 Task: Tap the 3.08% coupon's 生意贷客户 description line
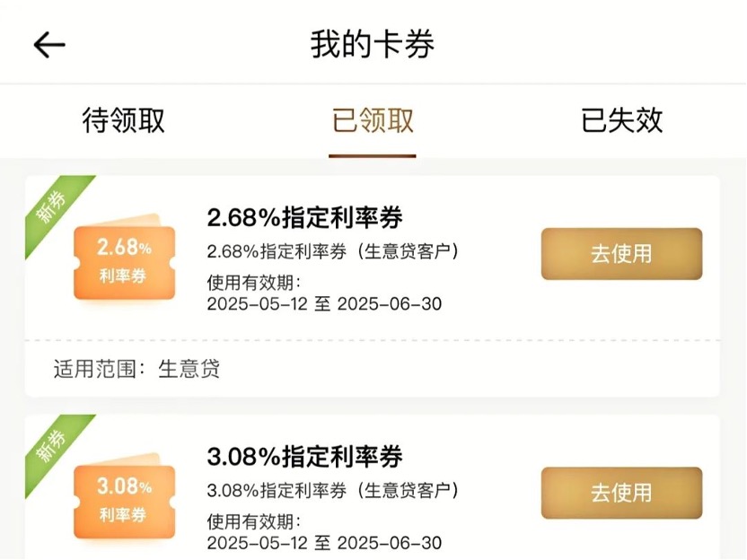[x=338, y=491]
